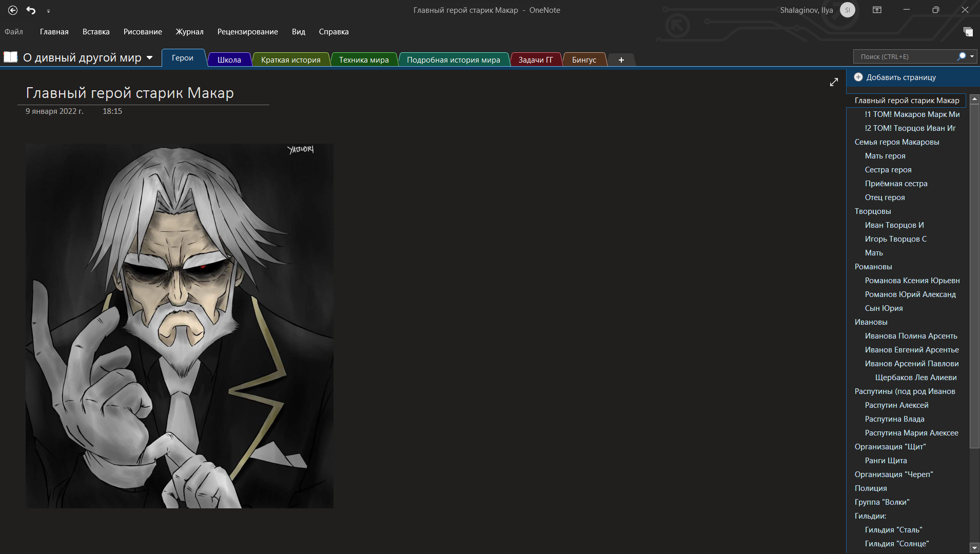
Task: Open the notebook name dropdown list
Action: (x=150, y=58)
